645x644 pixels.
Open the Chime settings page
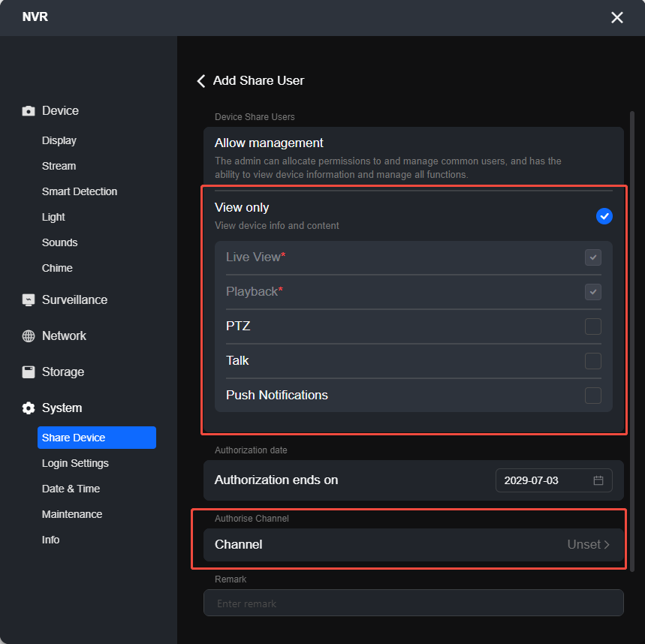click(57, 268)
